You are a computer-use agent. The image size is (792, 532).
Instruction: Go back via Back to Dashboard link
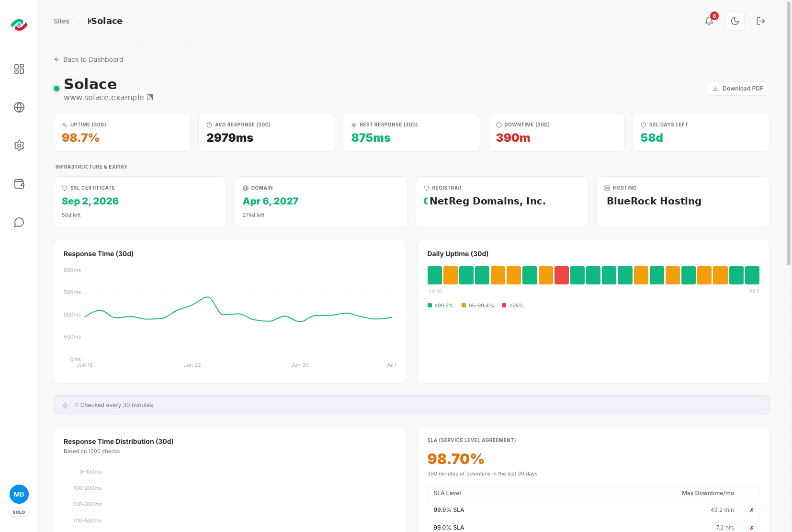pyautogui.click(x=89, y=59)
